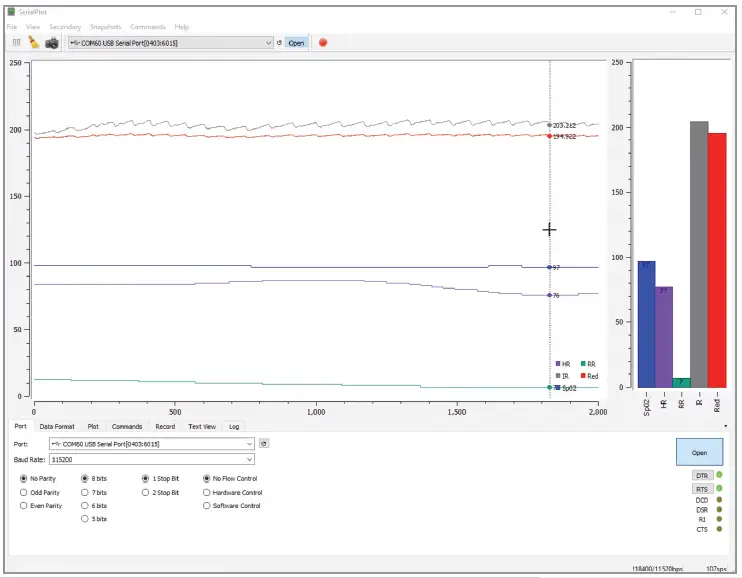Image resolution: width=742 pixels, height=578 pixels.
Task: Toggle the RTS button
Action: click(x=700, y=489)
